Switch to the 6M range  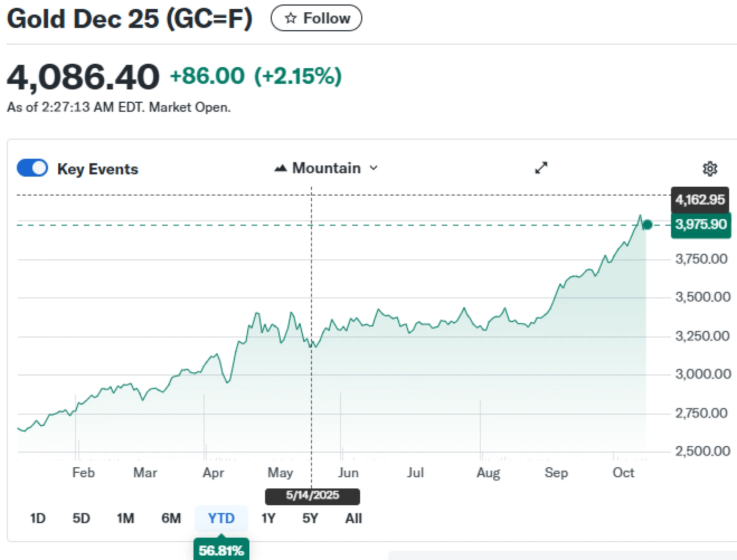[x=171, y=518]
